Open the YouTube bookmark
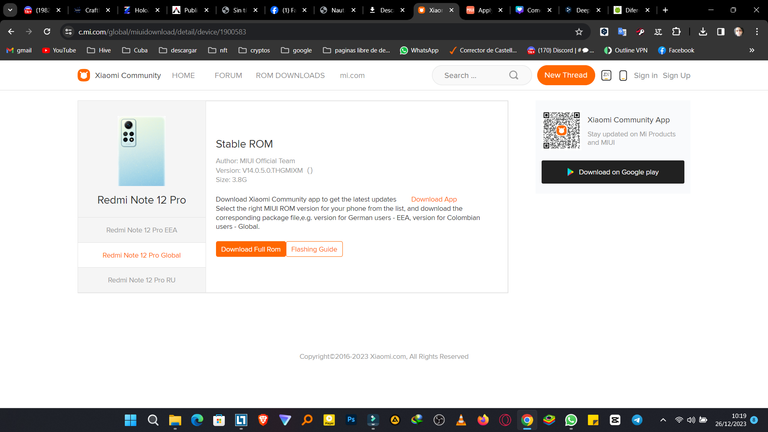The image size is (768, 432). click(59, 50)
